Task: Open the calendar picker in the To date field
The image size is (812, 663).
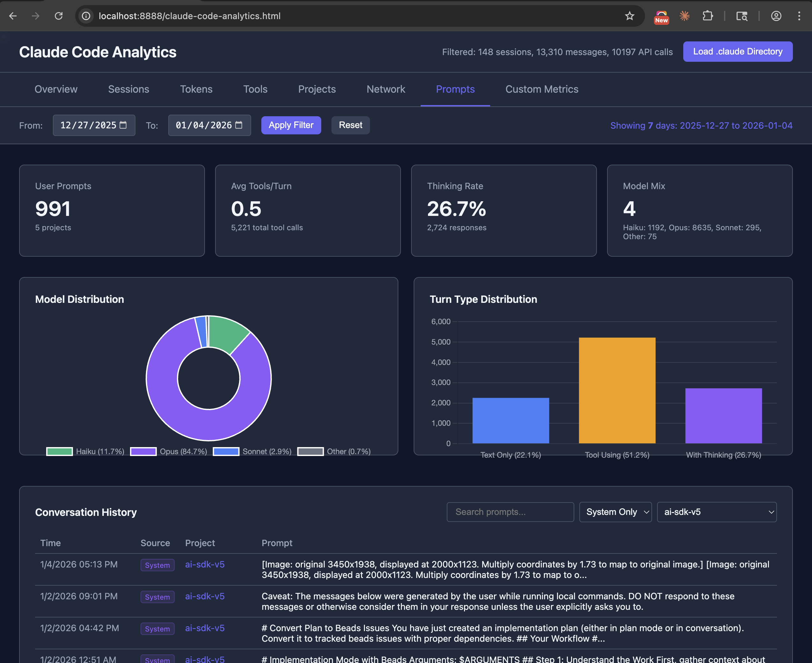Action: [x=239, y=125]
